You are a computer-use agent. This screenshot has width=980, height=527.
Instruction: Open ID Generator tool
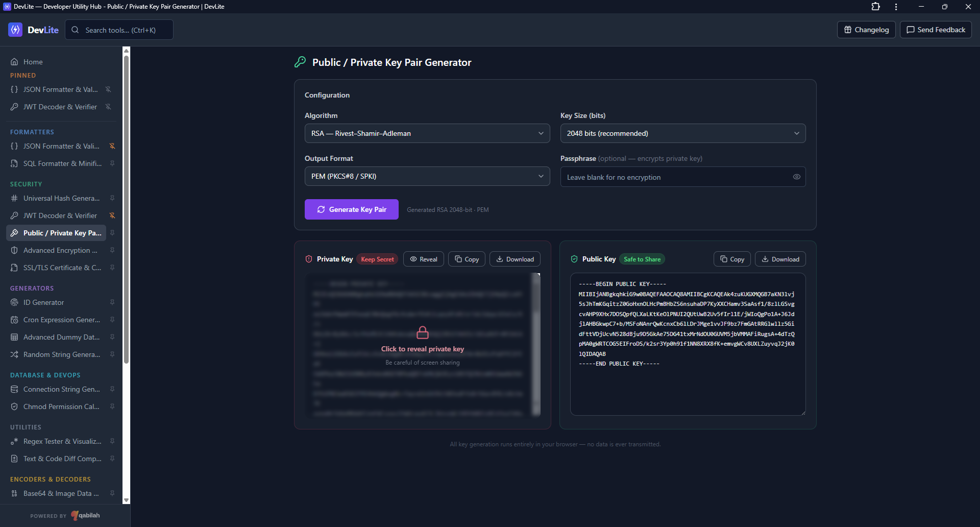point(56,302)
